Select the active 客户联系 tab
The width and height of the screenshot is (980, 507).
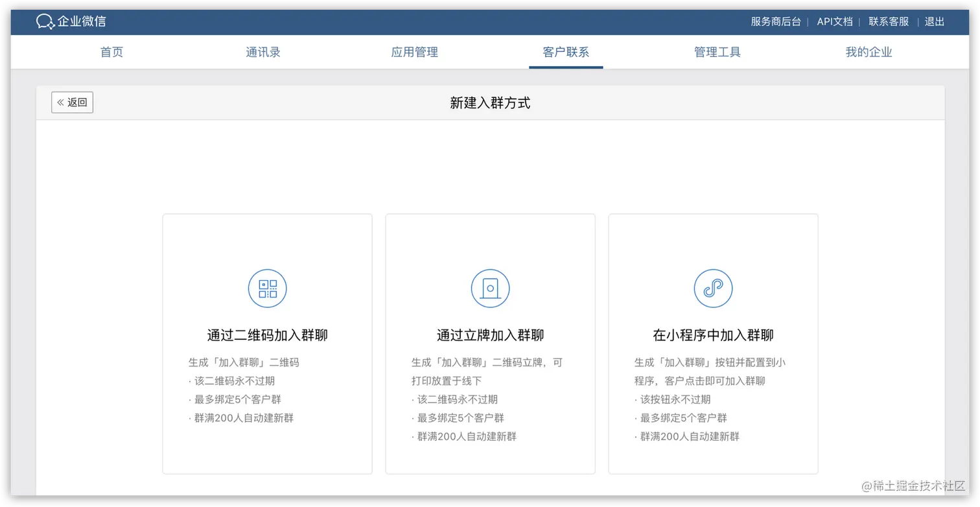(565, 52)
